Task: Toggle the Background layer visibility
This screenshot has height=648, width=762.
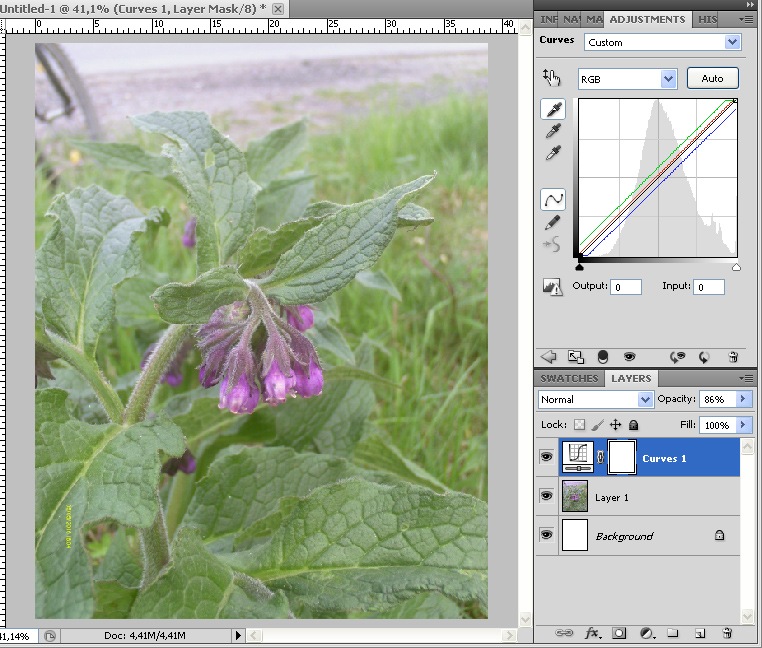Action: pyautogui.click(x=547, y=535)
